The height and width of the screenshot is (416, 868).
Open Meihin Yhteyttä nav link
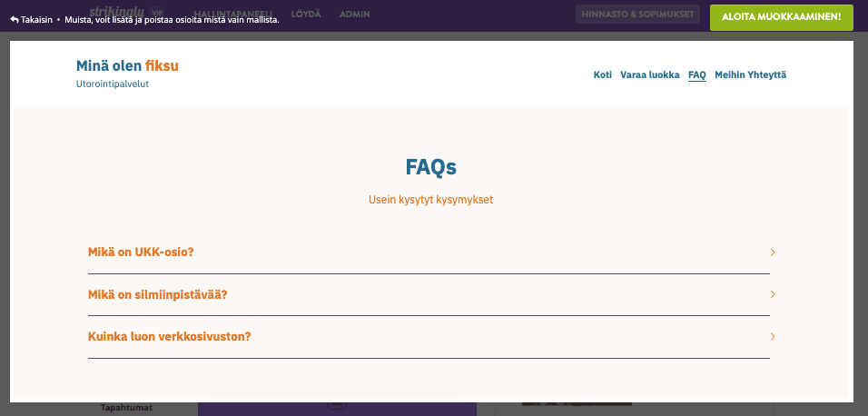[751, 74]
